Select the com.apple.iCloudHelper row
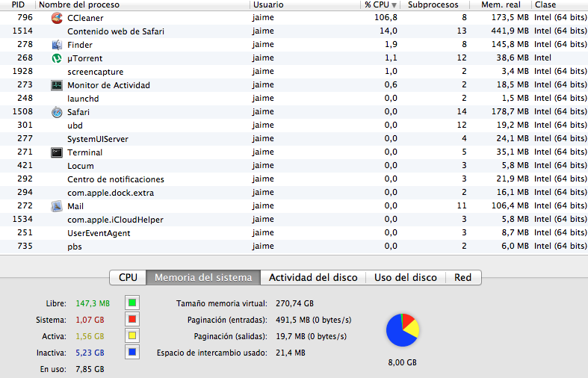The image size is (588, 378). 294,220
